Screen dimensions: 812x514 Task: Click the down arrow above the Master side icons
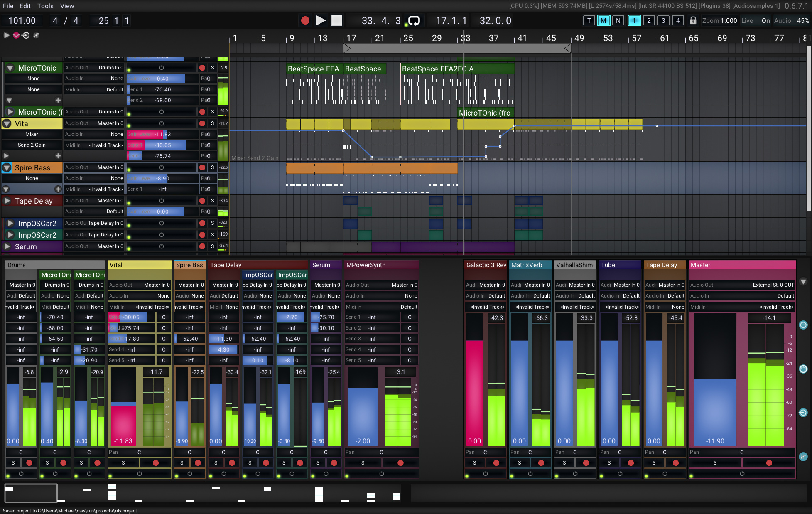[803, 282]
